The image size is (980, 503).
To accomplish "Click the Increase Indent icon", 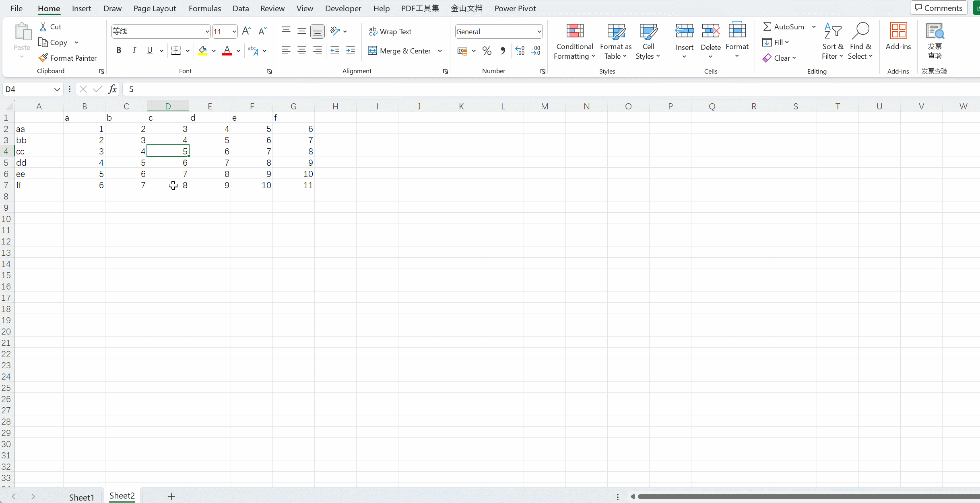I will 351,51.
